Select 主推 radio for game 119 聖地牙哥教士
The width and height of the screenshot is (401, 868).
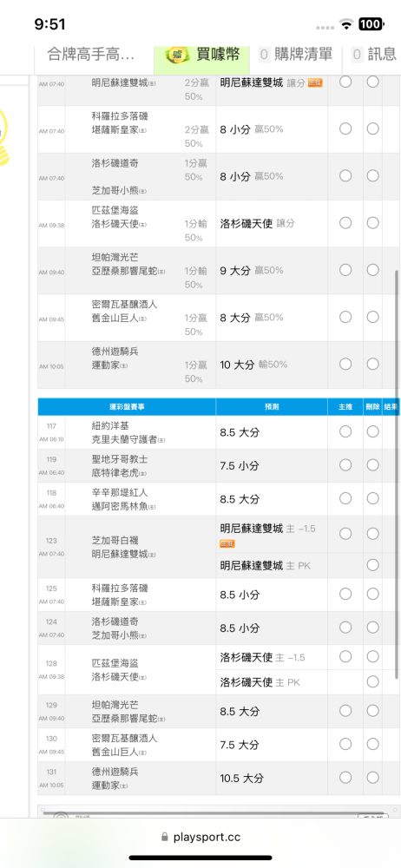[x=345, y=465]
